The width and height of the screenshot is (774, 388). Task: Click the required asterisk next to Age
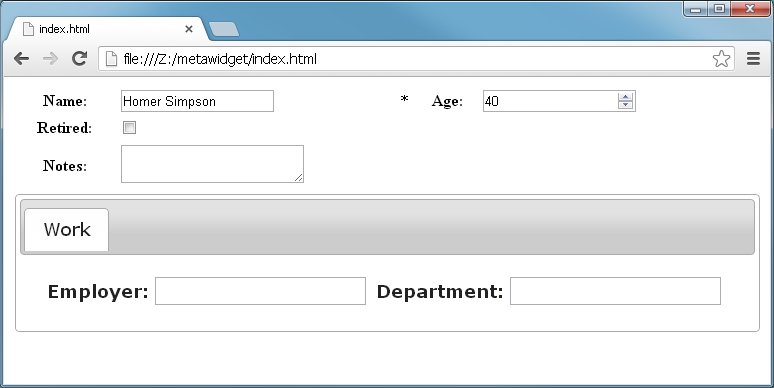pos(404,100)
